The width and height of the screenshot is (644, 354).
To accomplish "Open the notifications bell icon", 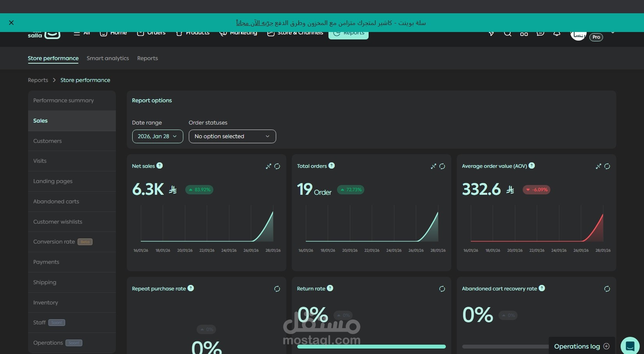I will (x=557, y=34).
